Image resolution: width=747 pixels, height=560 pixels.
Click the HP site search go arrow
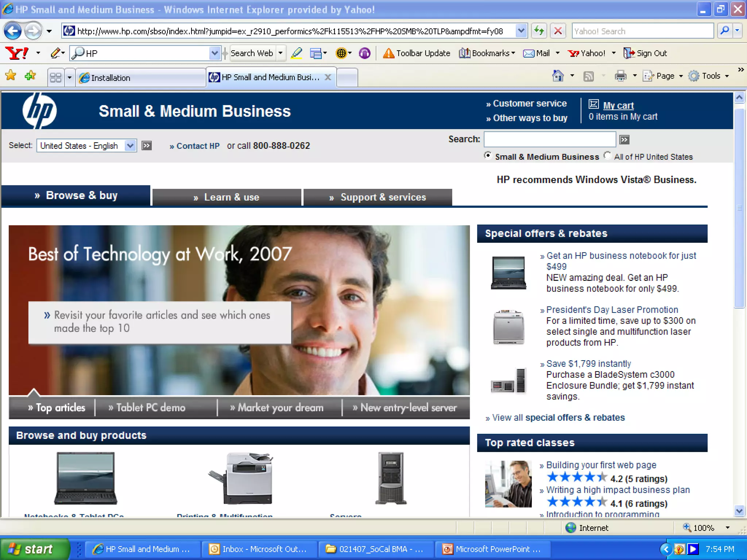pyautogui.click(x=624, y=140)
